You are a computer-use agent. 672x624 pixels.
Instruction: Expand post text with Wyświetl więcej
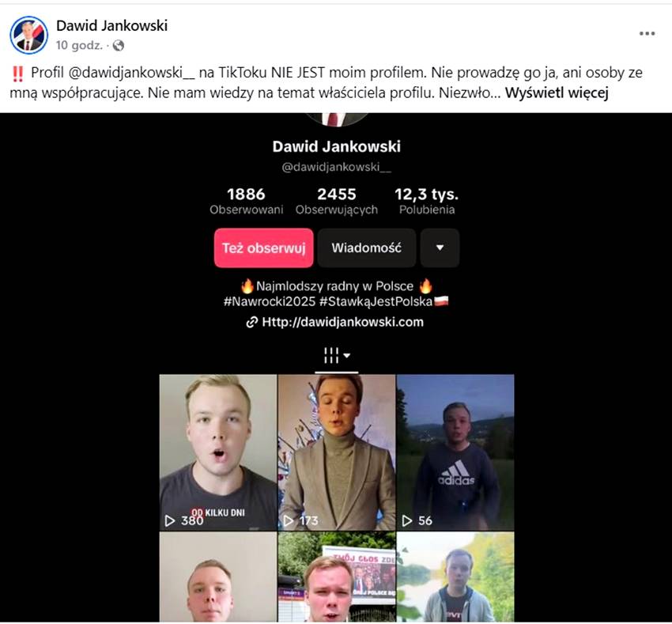[557, 93]
